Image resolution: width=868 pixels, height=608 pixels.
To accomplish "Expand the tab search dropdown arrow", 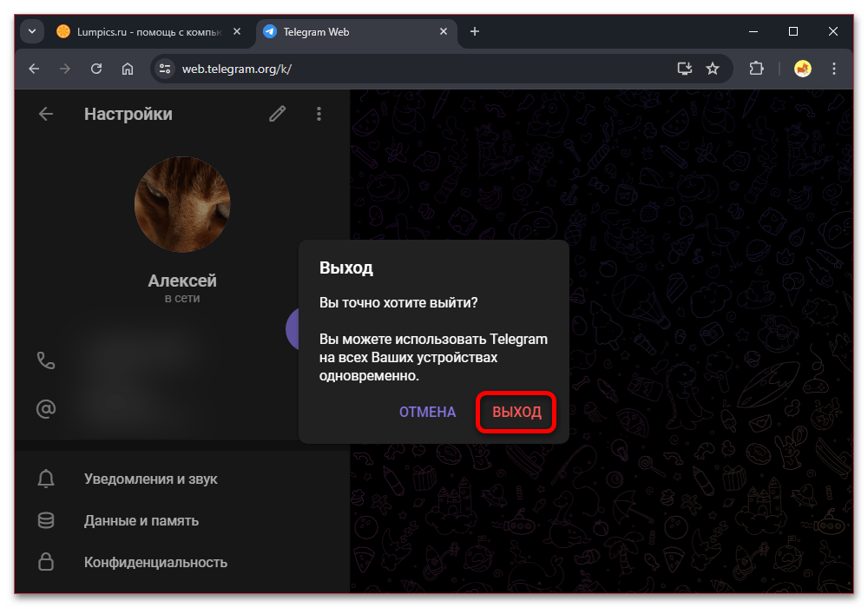I will point(32,31).
